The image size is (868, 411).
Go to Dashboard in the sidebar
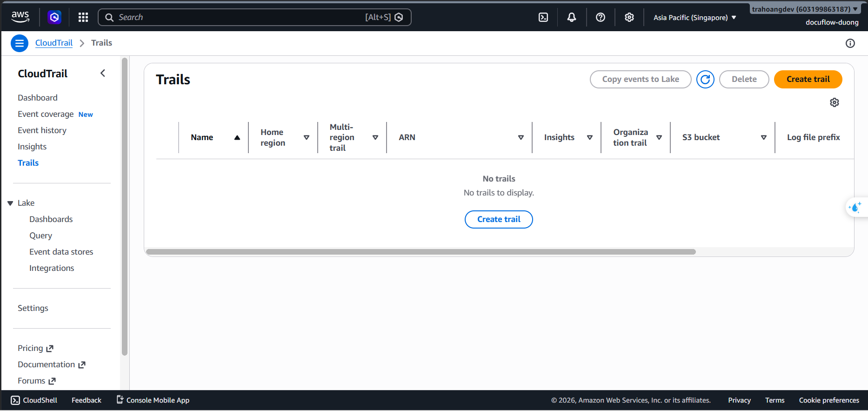tap(38, 98)
